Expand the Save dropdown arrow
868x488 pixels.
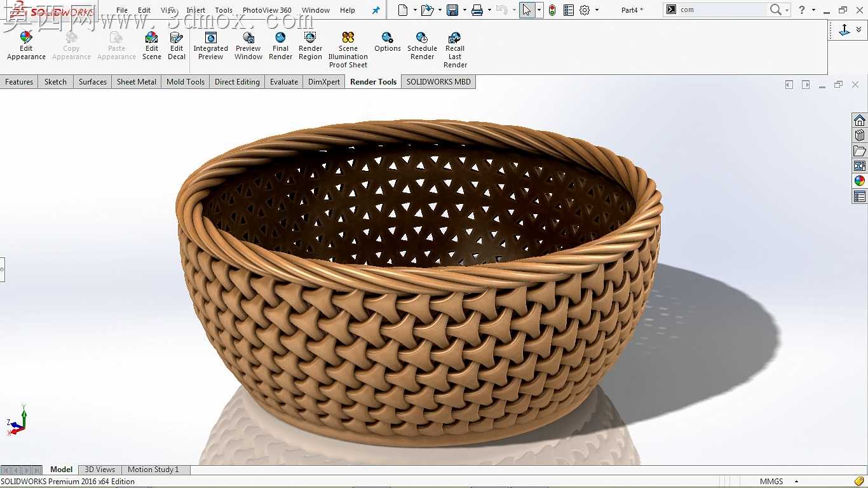coord(465,10)
